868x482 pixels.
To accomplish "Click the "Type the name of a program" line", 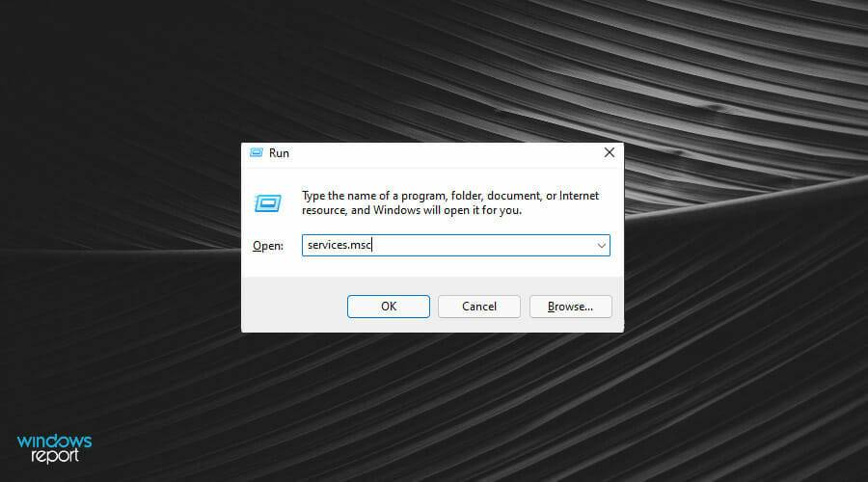I will [x=450, y=195].
